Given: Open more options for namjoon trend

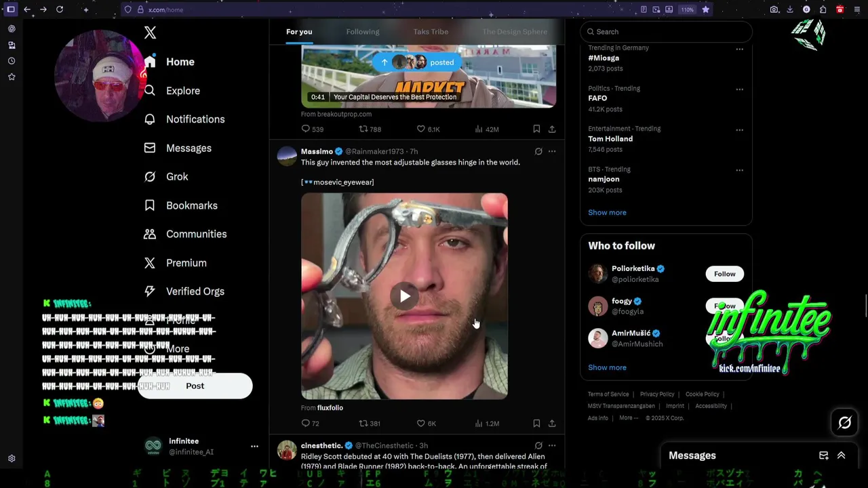Looking at the screenshot, I should pos(739,170).
